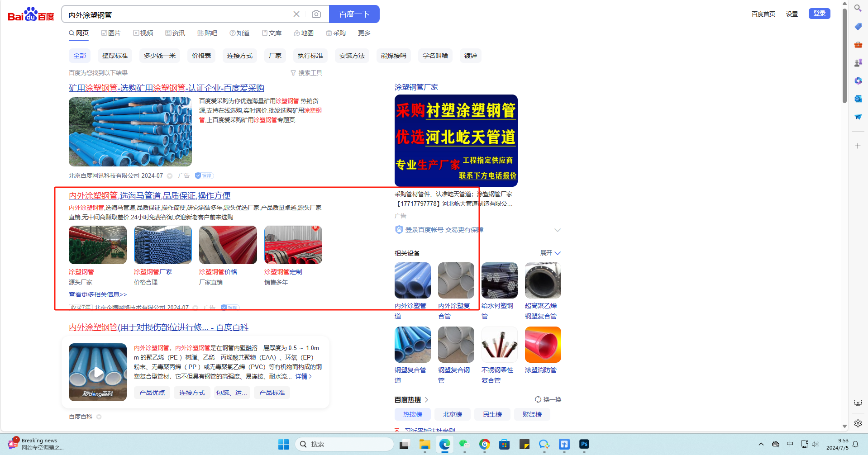Viewport: 868px width, 455px height.
Task: Open the 地图 search tab
Action: 304,33
